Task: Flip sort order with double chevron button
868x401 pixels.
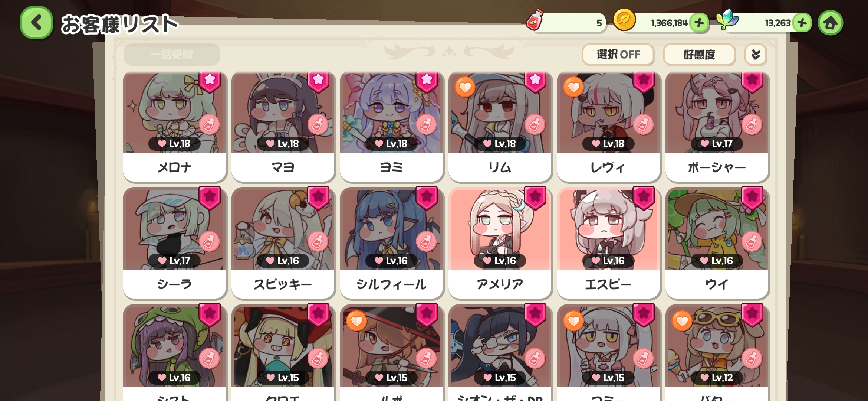Action: 756,55
